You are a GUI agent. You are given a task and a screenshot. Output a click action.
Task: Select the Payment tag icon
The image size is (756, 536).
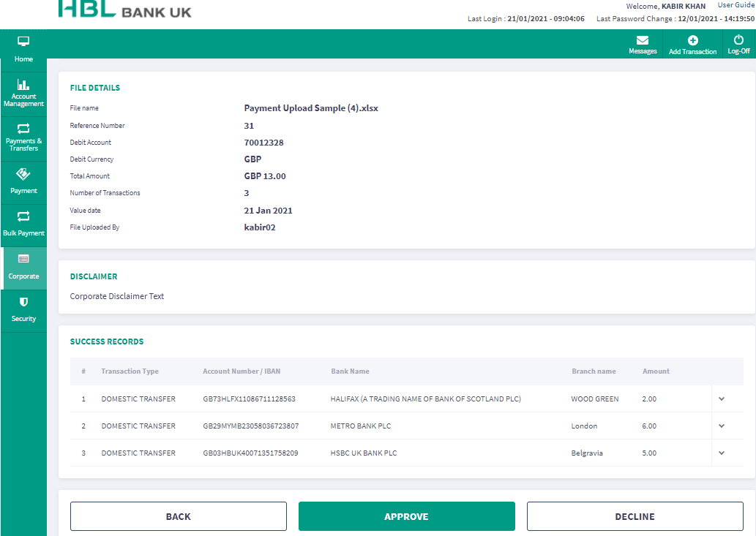tap(23, 174)
